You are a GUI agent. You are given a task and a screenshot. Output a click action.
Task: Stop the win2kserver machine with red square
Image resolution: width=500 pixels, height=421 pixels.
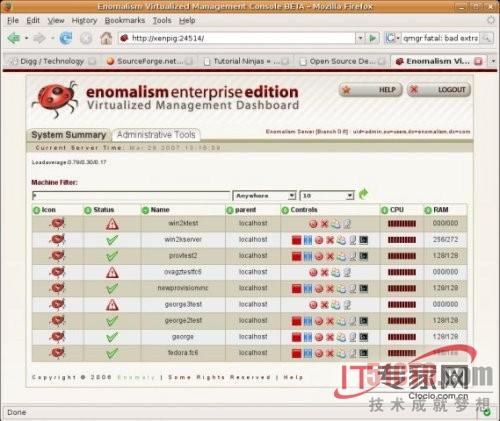click(296, 240)
